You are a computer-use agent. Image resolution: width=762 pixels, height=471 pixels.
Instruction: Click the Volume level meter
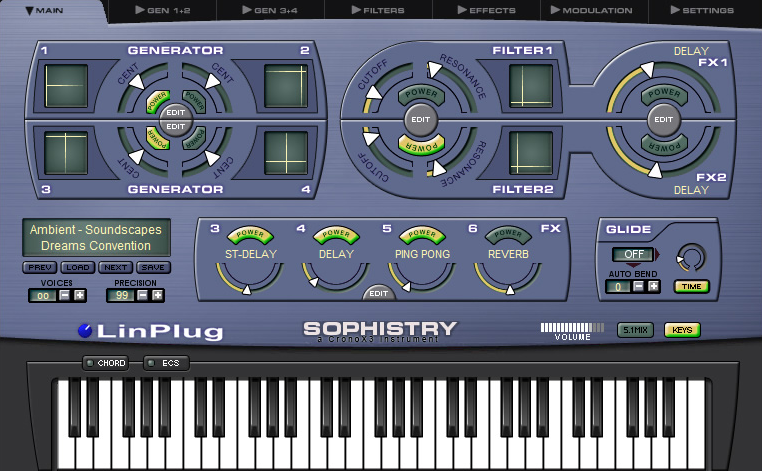coord(572,327)
